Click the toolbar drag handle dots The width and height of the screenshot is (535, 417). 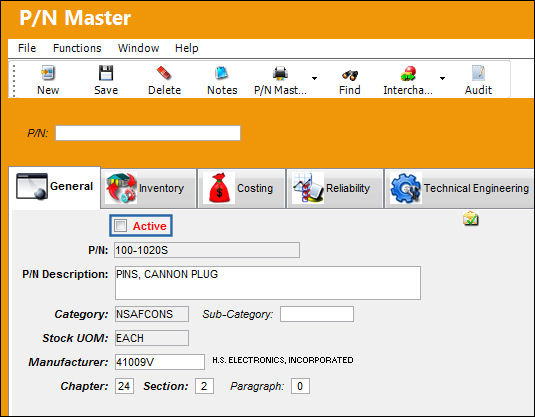coord(14,81)
